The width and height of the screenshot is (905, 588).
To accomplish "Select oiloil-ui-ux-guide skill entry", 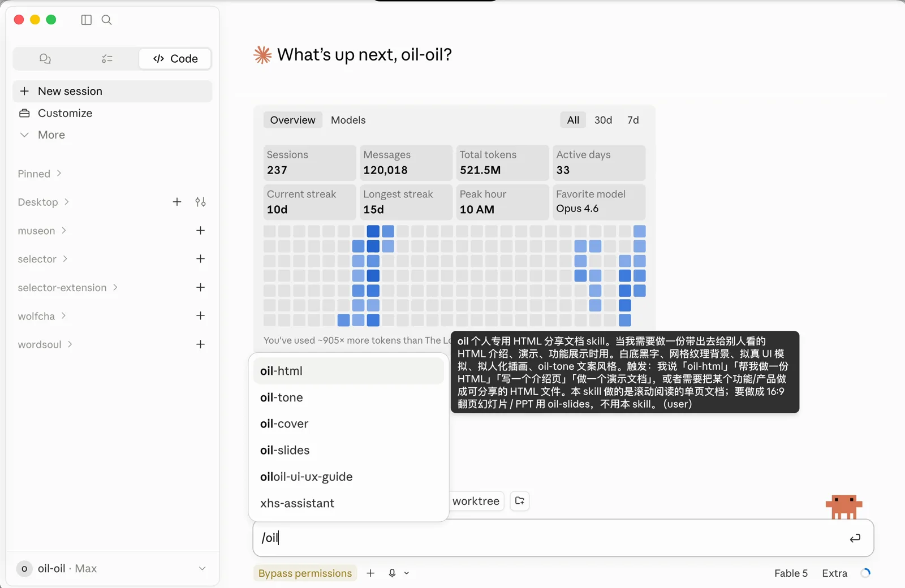I will (348, 477).
